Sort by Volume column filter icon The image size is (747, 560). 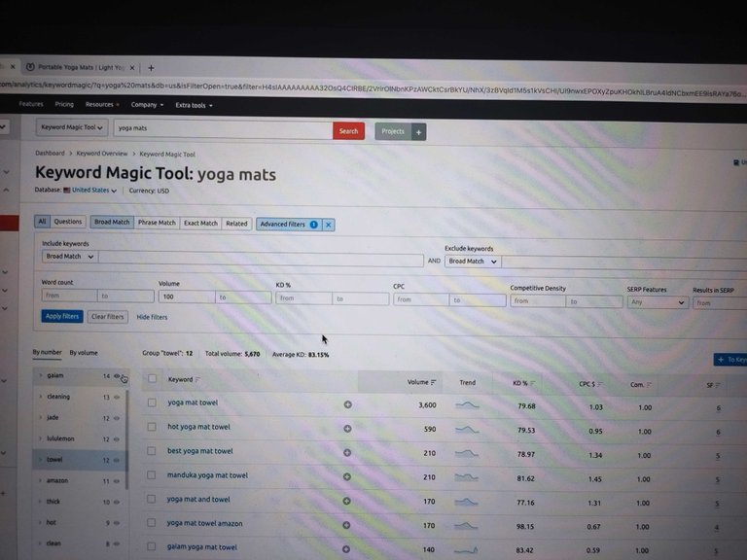[434, 382]
